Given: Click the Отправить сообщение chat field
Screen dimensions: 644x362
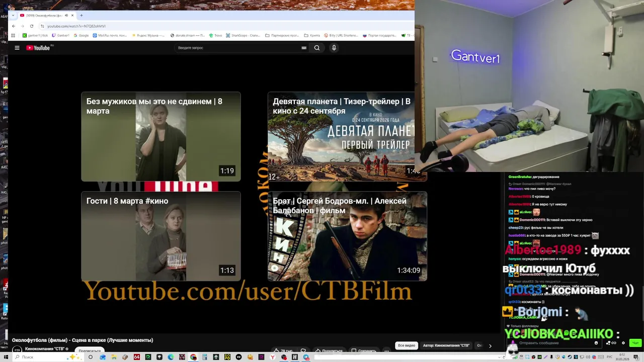Looking at the screenshot, I should [x=553, y=343].
